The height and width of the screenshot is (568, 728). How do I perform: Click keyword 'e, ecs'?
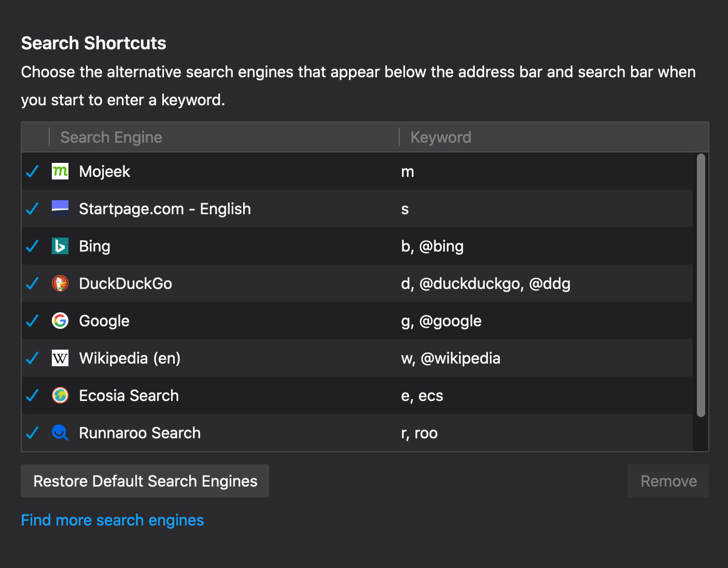pyautogui.click(x=422, y=396)
